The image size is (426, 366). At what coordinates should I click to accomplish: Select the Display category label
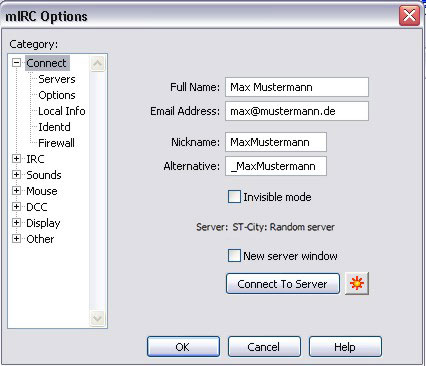click(43, 223)
